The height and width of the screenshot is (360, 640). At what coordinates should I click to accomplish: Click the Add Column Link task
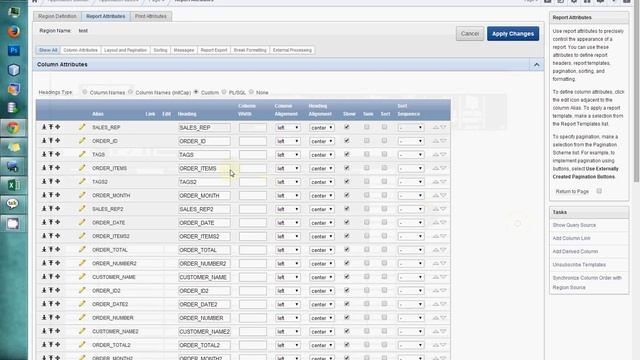coord(571,238)
